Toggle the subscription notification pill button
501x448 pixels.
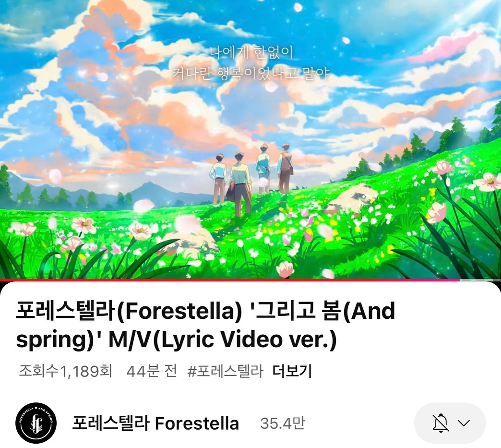450,423
